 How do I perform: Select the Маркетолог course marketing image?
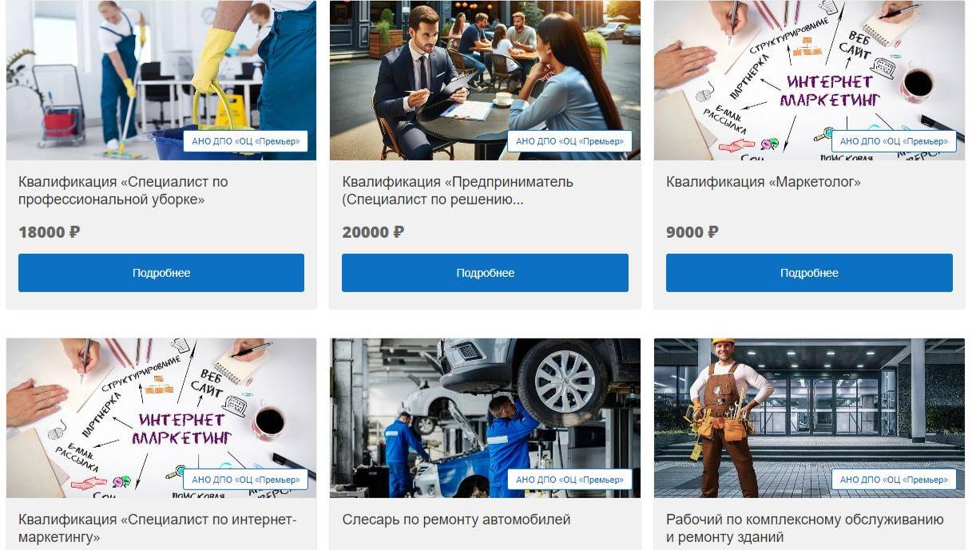[x=809, y=80]
